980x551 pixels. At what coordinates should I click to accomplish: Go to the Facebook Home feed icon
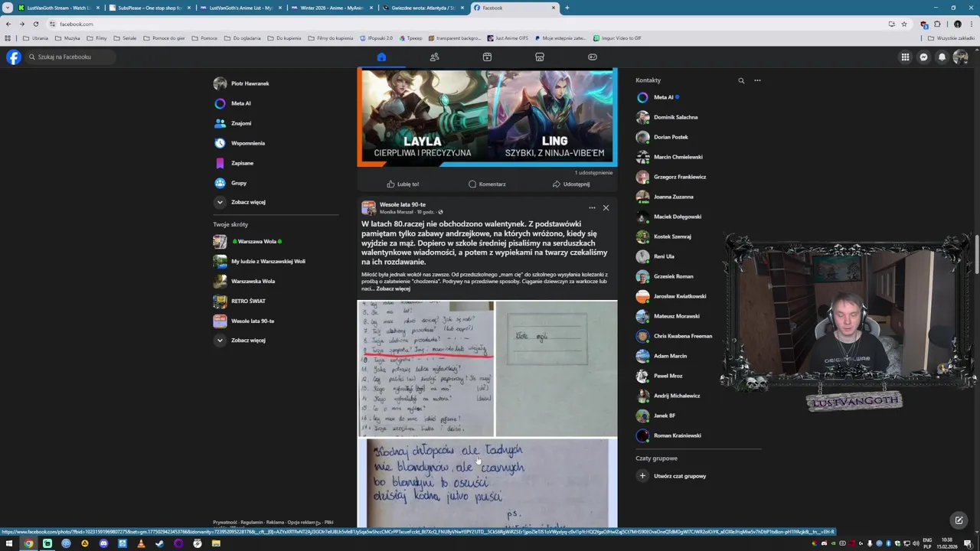tap(381, 57)
